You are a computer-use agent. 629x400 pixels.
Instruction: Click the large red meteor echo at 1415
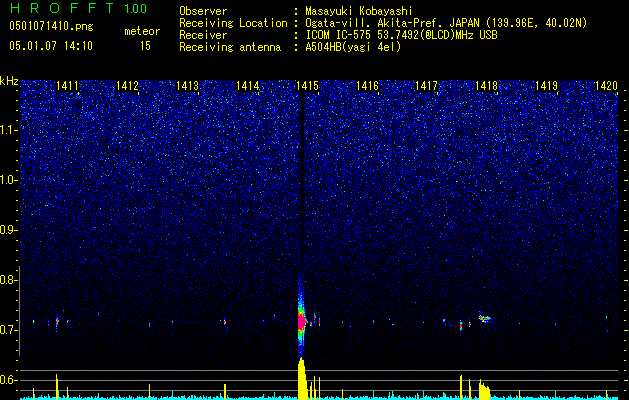click(x=302, y=321)
